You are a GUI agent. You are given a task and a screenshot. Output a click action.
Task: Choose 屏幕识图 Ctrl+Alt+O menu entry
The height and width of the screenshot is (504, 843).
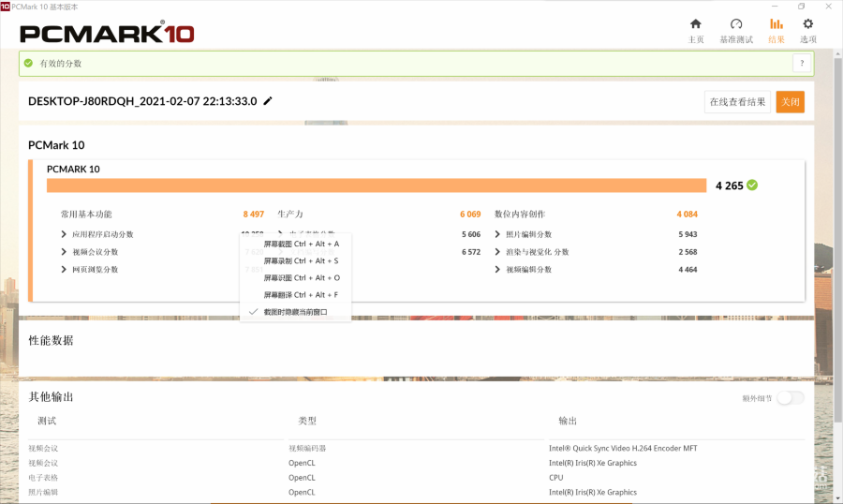[301, 278]
